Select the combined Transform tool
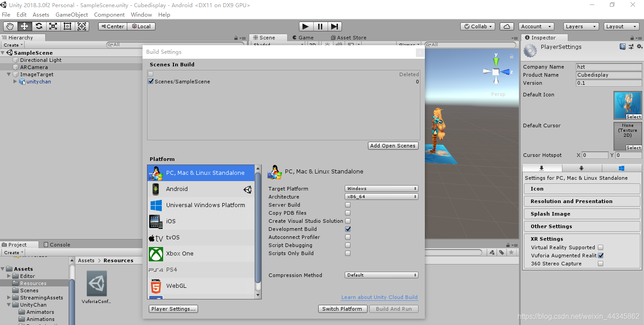 coord(82,26)
